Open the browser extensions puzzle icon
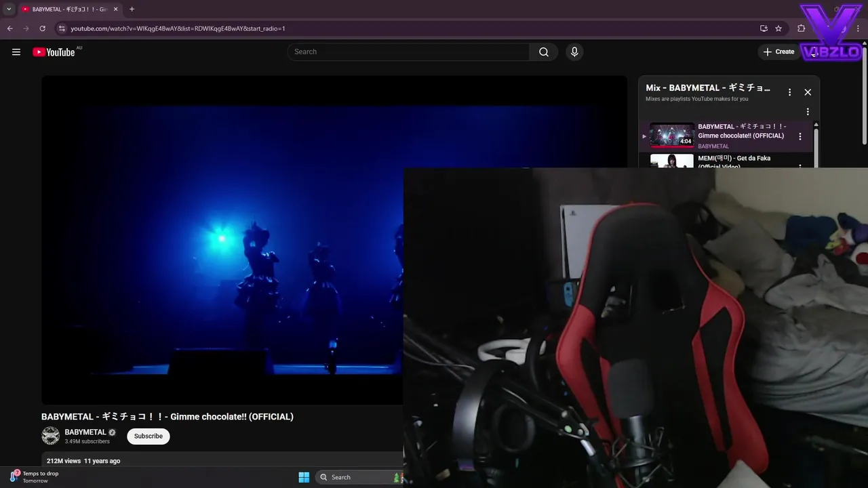Image resolution: width=868 pixels, height=488 pixels. 802,28
